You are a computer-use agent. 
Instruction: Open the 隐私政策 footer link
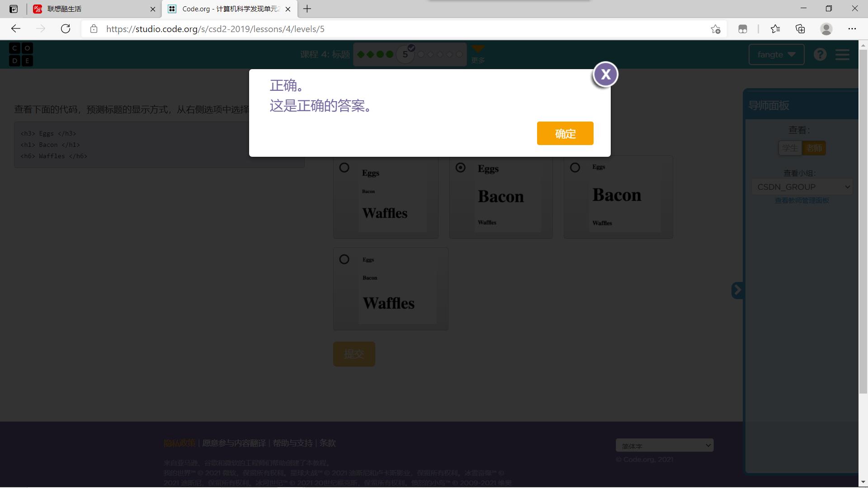click(179, 443)
